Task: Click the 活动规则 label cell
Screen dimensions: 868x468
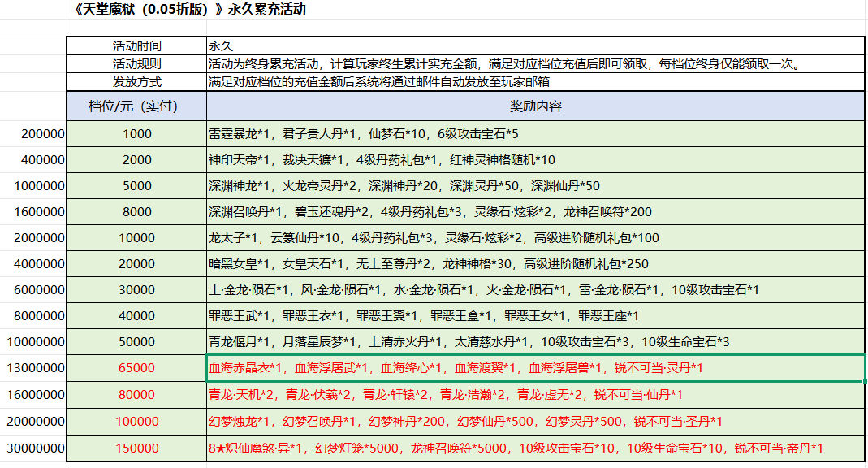Action: tap(136, 63)
